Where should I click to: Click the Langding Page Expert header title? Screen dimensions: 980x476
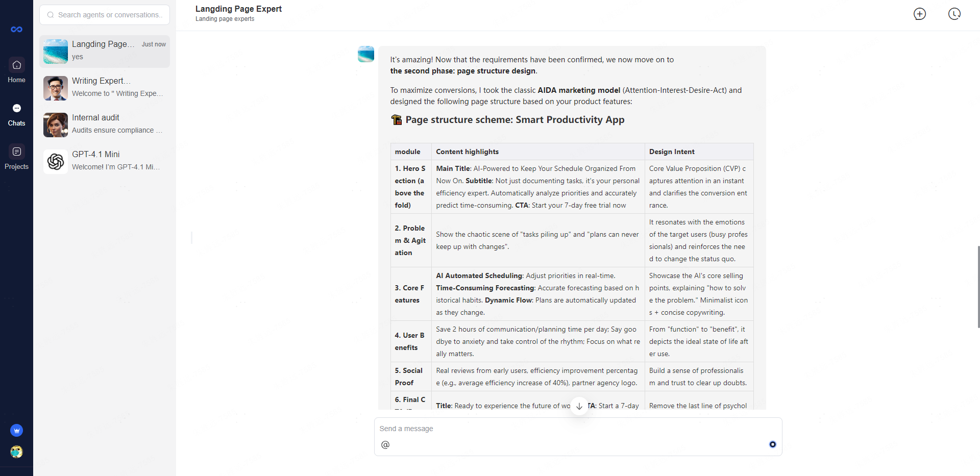tap(238, 9)
